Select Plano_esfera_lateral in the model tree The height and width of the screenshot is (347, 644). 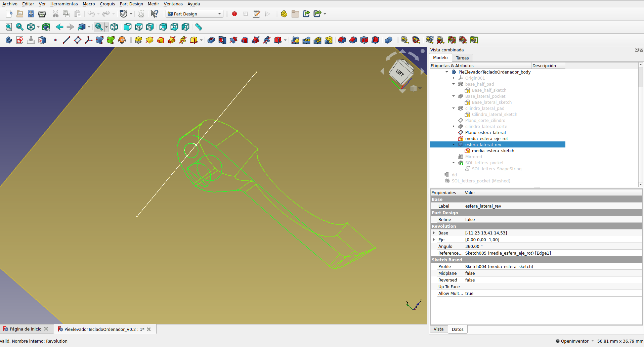(x=485, y=132)
